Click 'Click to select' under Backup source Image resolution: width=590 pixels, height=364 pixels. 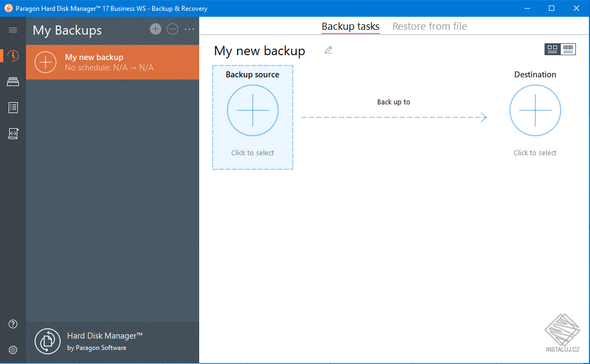click(252, 153)
